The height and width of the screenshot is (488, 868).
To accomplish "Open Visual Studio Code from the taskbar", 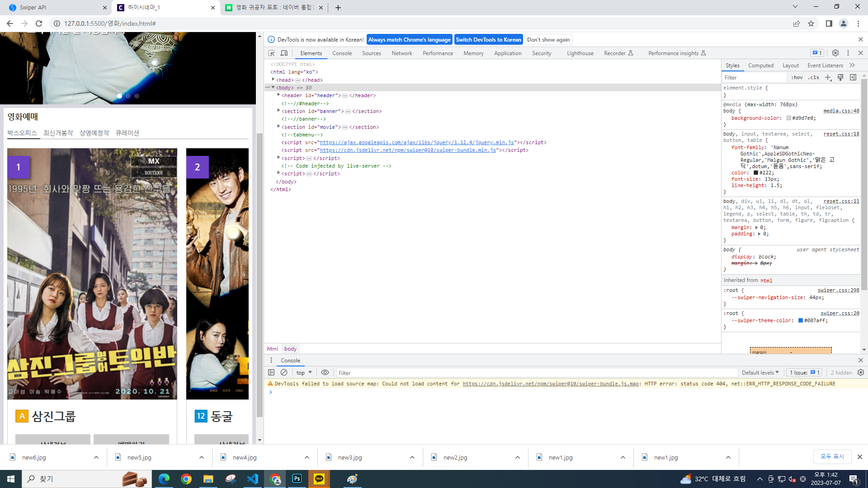I will tap(252, 479).
